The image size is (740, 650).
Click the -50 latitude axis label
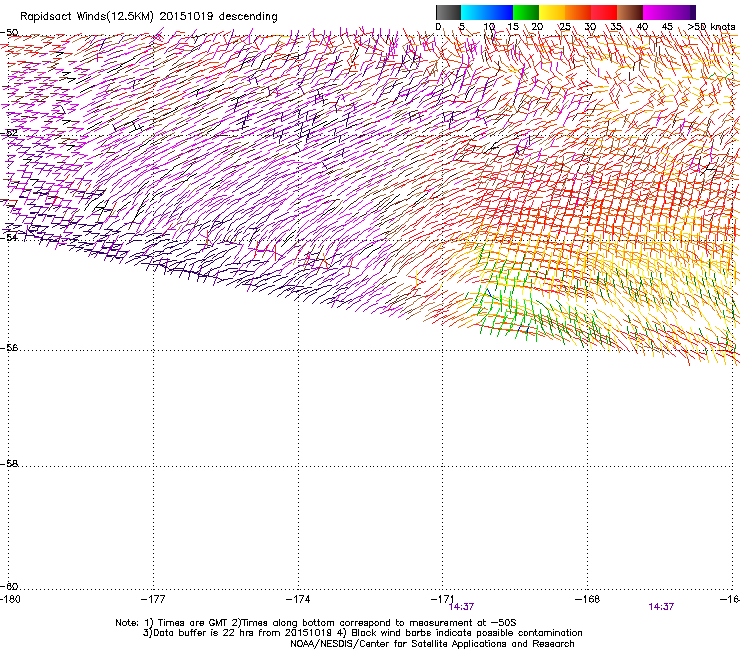pyautogui.click(x=9, y=33)
